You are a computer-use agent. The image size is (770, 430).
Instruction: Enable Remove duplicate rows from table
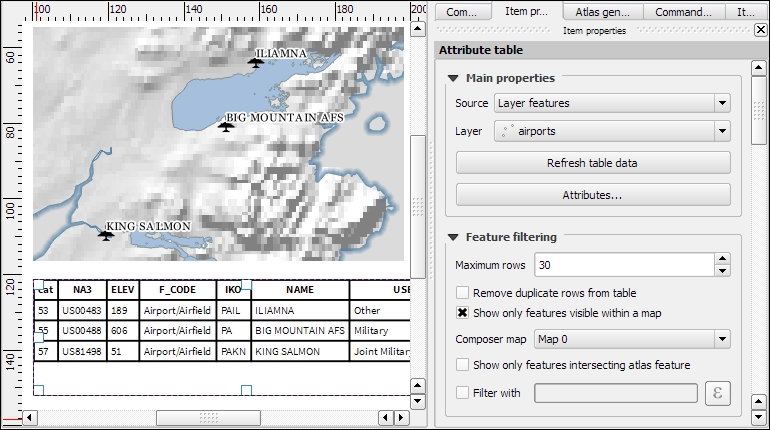[x=462, y=293]
